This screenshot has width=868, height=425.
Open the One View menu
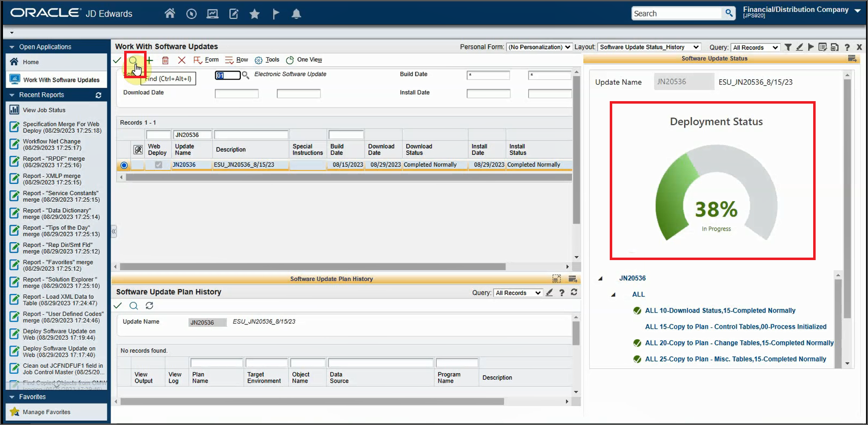pos(304,60)
